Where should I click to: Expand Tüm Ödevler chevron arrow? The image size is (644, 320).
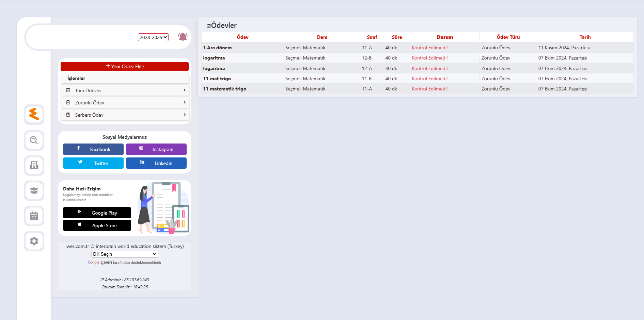[185, 90]
